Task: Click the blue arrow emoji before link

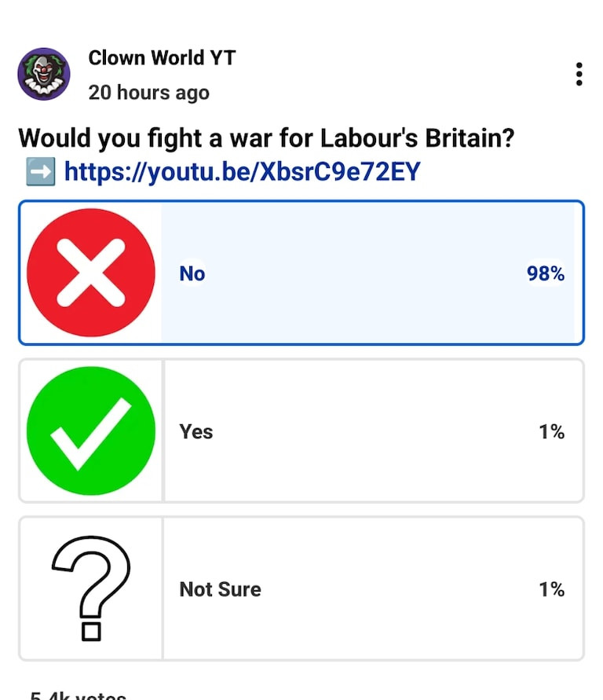Action: [40, 170]
